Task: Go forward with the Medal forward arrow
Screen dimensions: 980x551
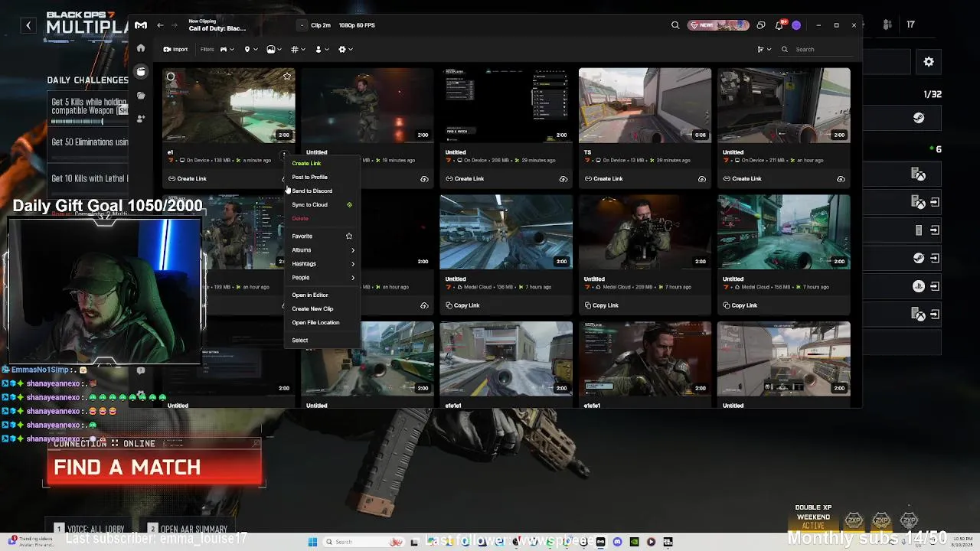Action: pyautogui.click(x=175, y=25)
